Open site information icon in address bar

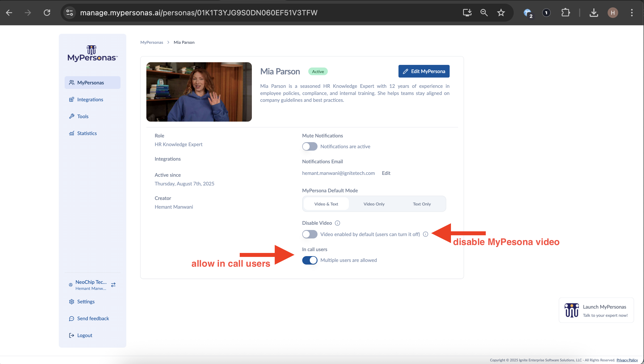coord(70,13)
